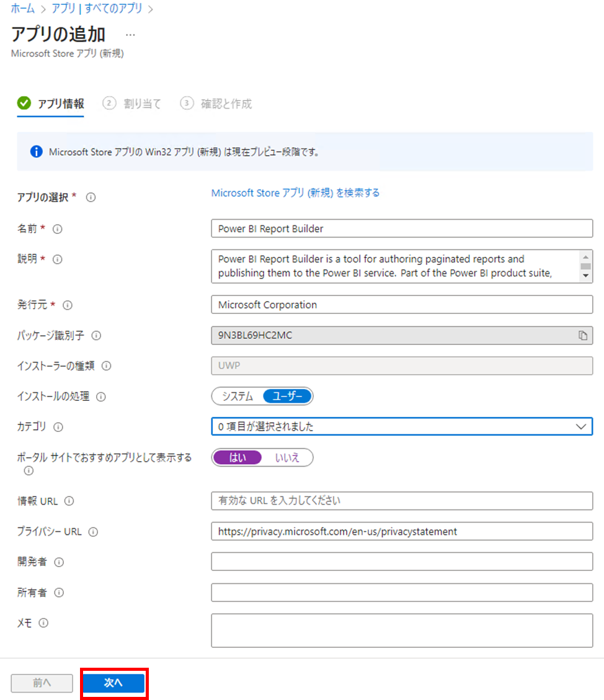Copy the package identifier with copy icon
The width and height of the screenshot is (604, 700).
(582, 335)
